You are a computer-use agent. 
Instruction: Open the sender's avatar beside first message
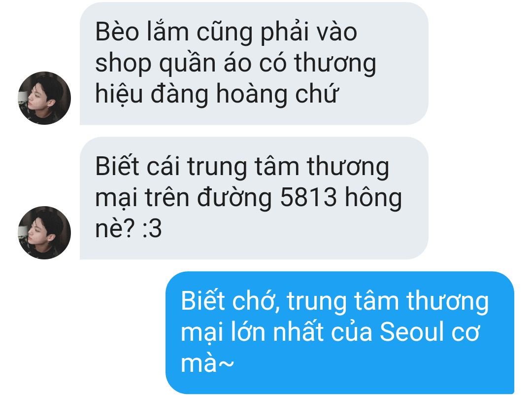(44, 98)
